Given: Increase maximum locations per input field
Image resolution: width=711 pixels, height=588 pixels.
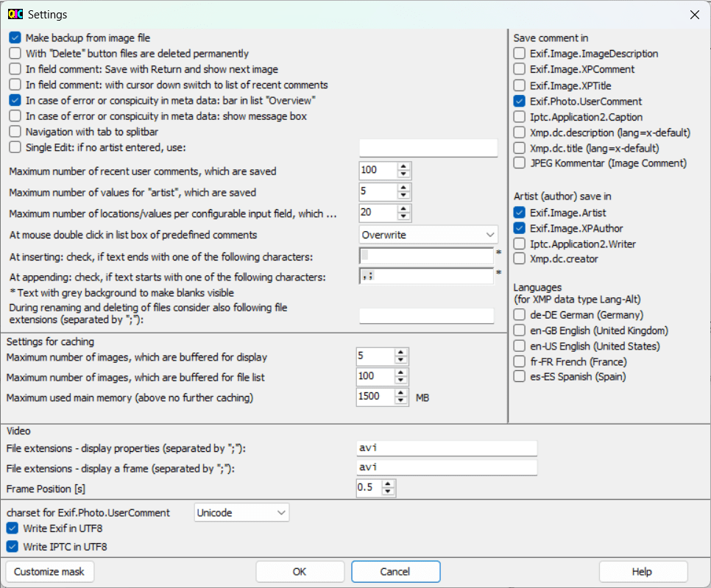Looking at the screenshot, I should [403, 208].
